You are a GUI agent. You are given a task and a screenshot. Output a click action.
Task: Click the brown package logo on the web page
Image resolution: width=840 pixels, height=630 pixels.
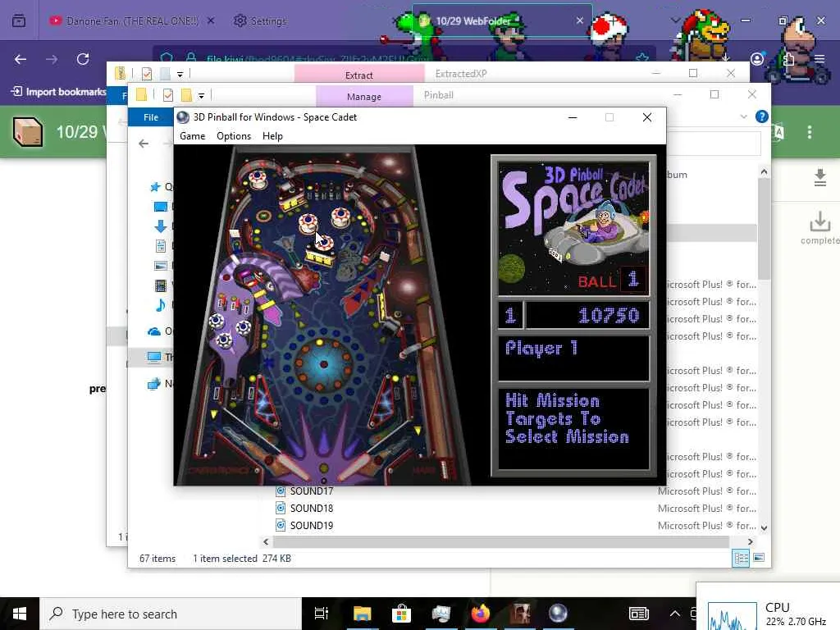[x=28, y=132]
